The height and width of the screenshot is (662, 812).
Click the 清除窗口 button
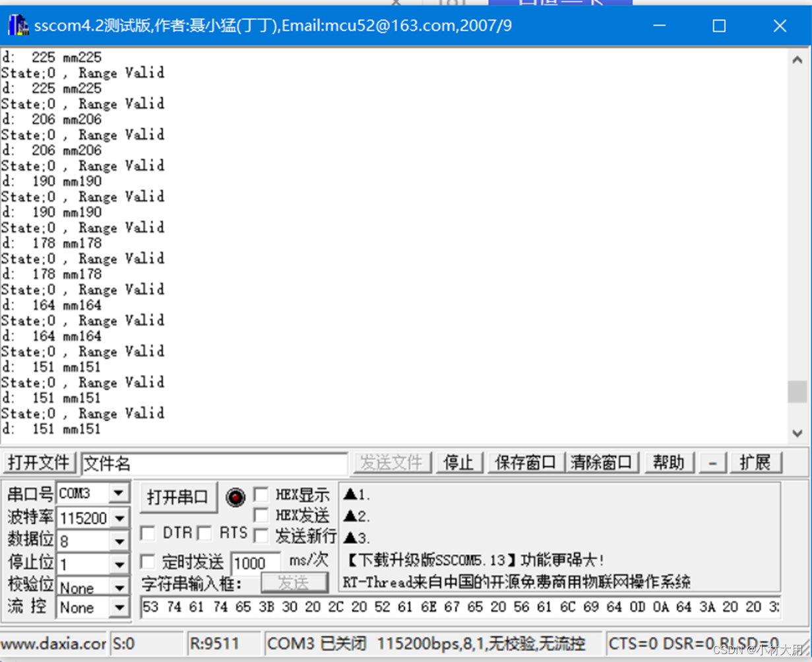602,463
